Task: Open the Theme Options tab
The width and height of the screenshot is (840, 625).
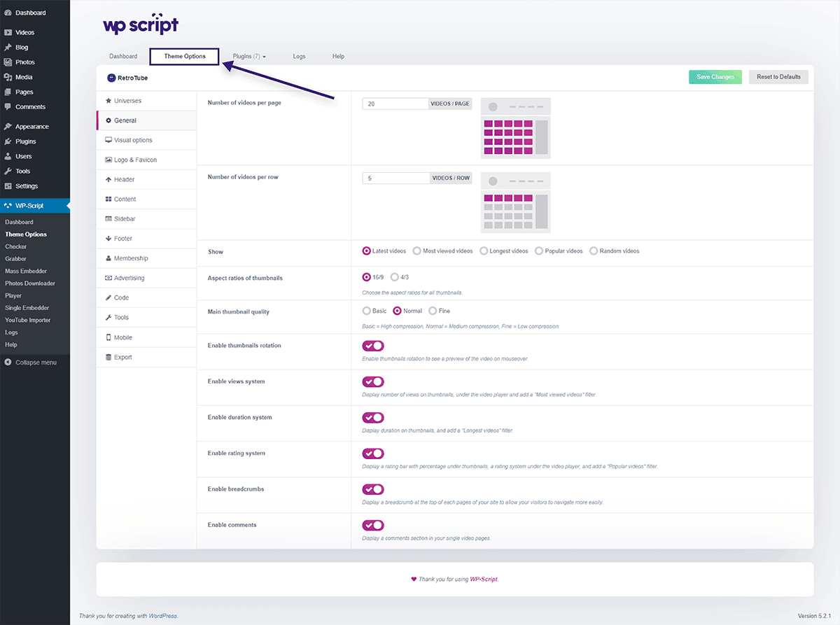Action: pos(185,56)
